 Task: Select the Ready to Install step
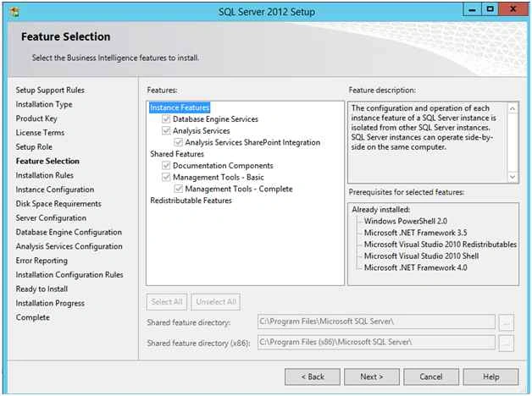[42, 289]
